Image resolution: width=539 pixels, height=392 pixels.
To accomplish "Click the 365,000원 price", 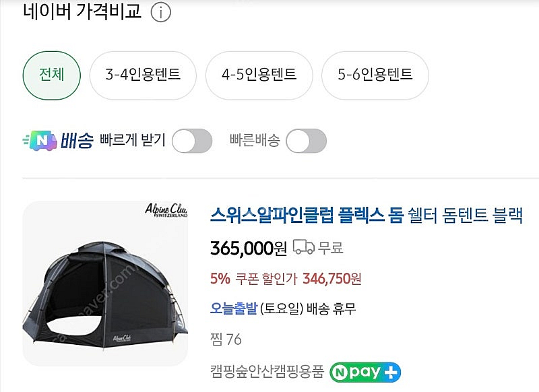I will click(x=248, y=248).
